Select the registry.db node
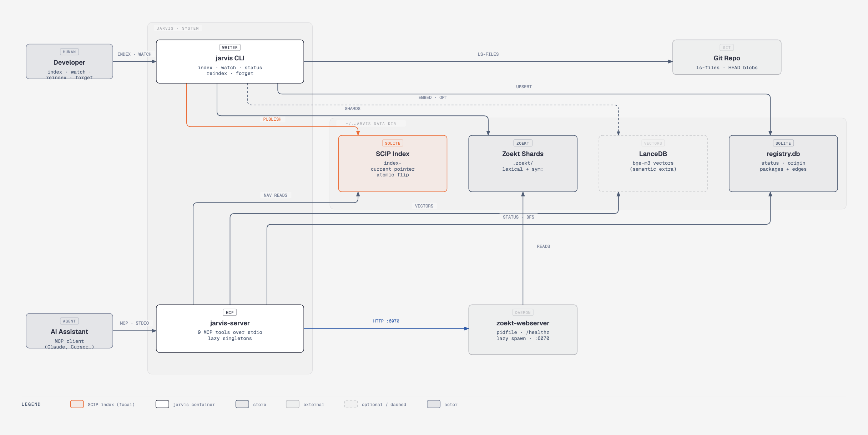Image resolution: width=868 pixels, height=435 pixels. pos(783,164)
